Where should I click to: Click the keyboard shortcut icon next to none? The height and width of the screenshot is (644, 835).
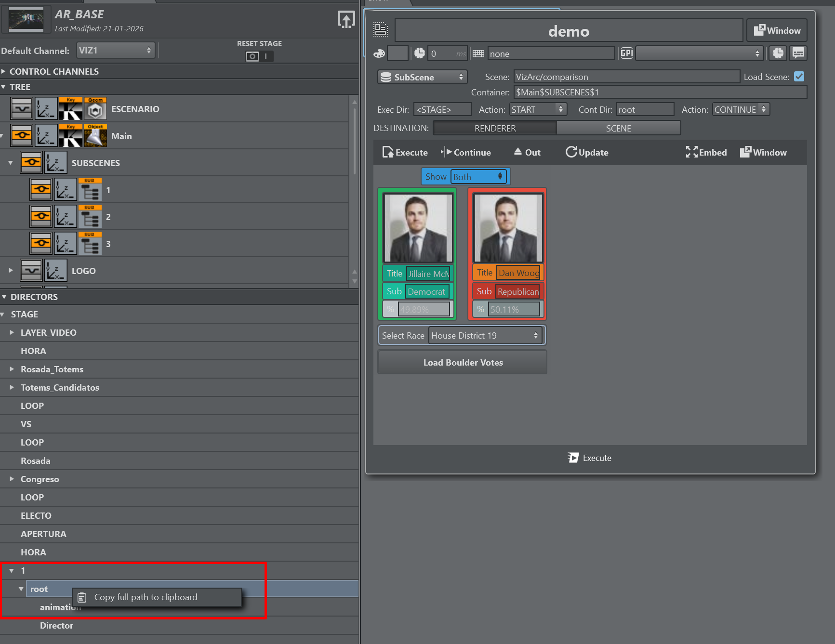pos(478,53)
